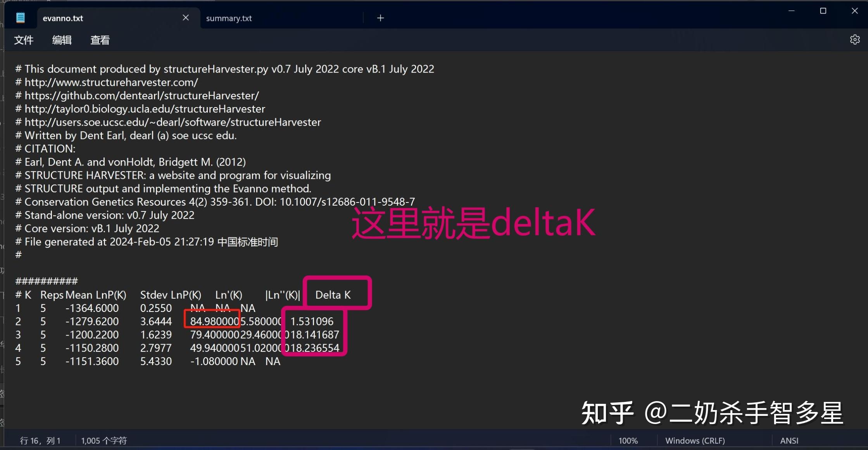Image resolution: width=868 pixels, height=450 pixels.
Task: Click the Notepad app icon
Action: [21, 18]
